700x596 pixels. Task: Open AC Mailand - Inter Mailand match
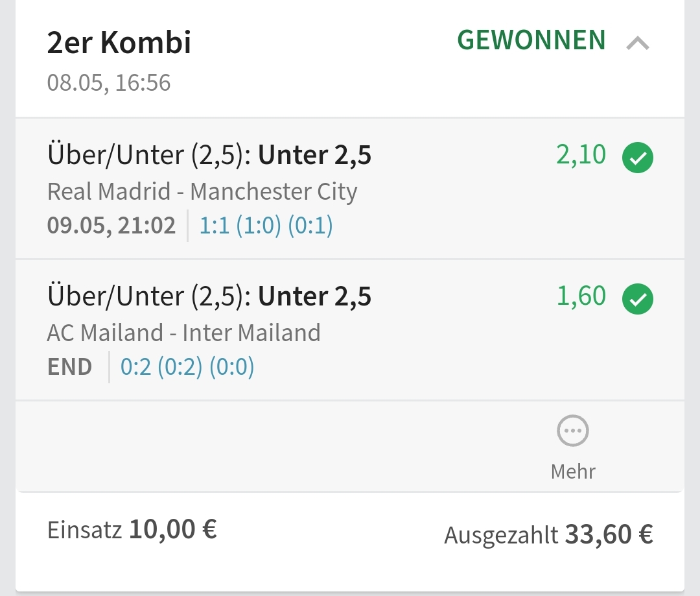tap(184, 333)
